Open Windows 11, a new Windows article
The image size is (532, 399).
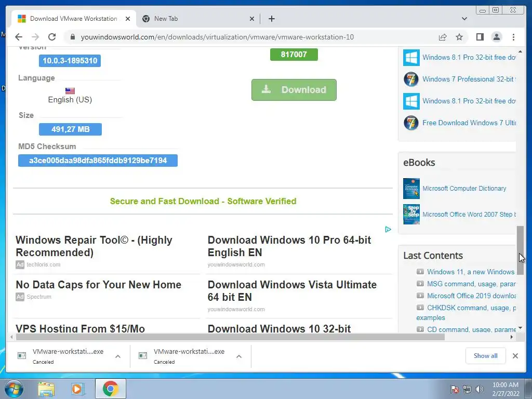(x=471, y=272)
